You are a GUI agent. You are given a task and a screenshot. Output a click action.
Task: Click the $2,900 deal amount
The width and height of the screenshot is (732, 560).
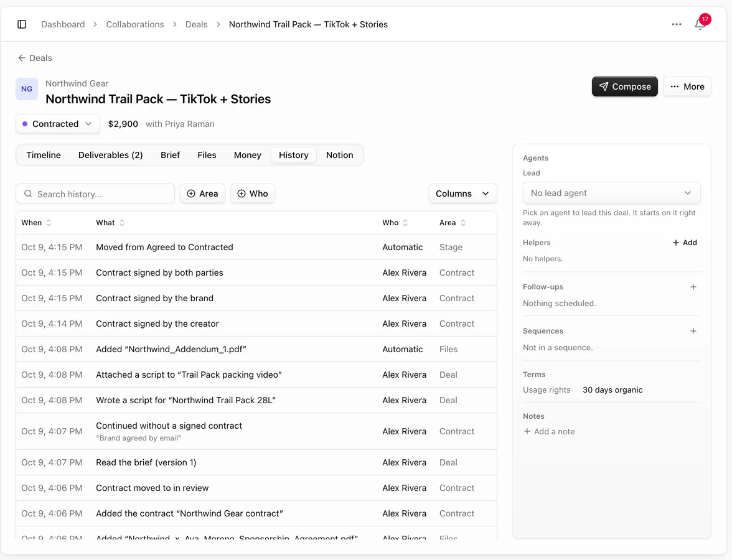click(123, 124)
